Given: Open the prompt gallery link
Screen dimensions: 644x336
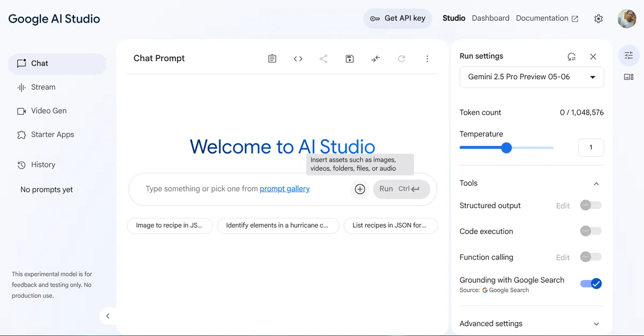Looking at the screenshot, I should coord(285,189).
